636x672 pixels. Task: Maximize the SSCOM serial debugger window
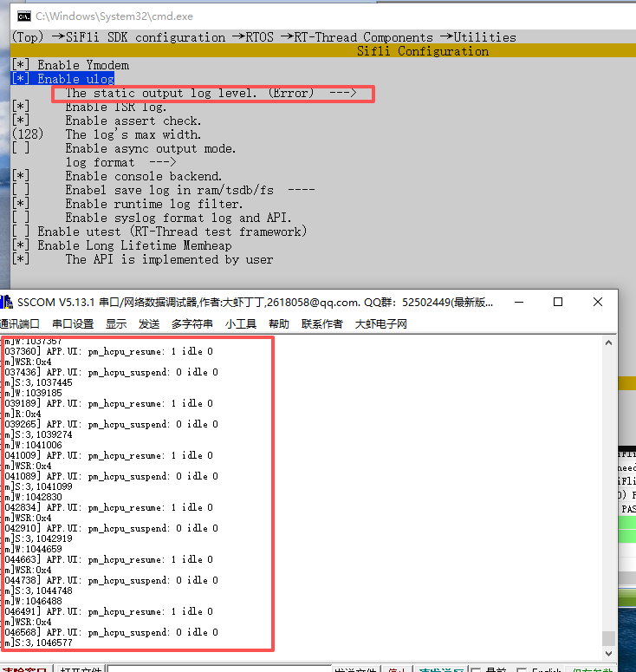[558, 303]
